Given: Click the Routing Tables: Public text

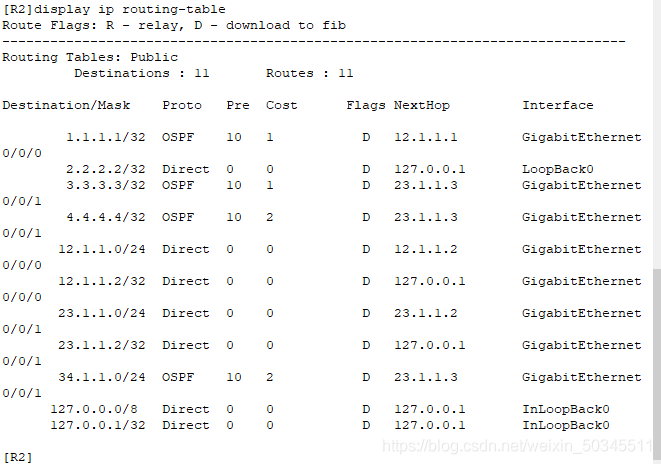Looking at the screenshot, I should coord(90,57).
